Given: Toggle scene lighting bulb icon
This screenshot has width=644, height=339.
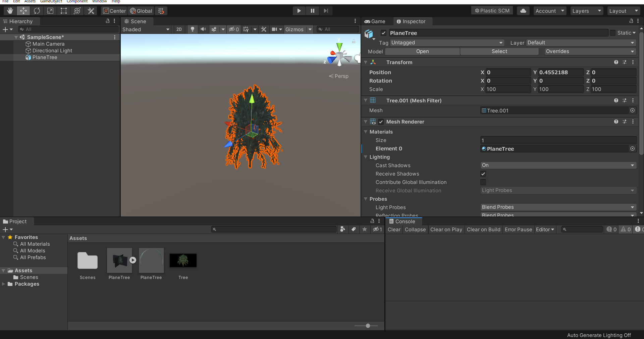Looking at the screenshot, I should (x=193, y=29).
